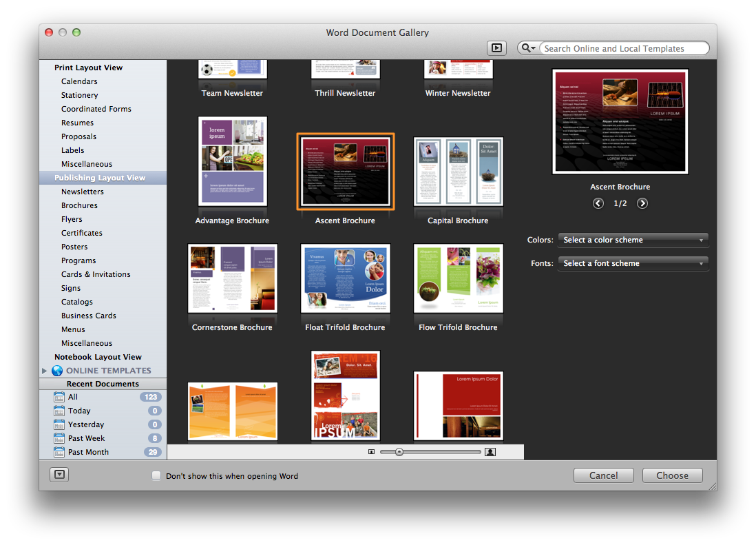Click the Online Templates globe icon
The image size is (756, 545).
tap(57, 371)
